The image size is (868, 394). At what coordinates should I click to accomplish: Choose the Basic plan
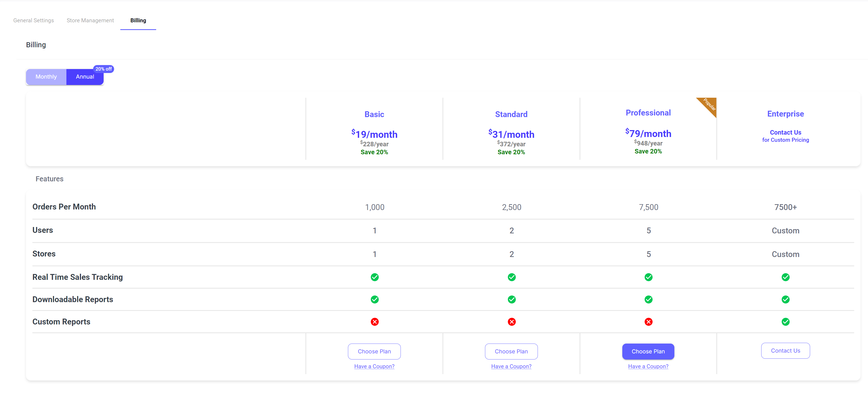tap(374, 351)
